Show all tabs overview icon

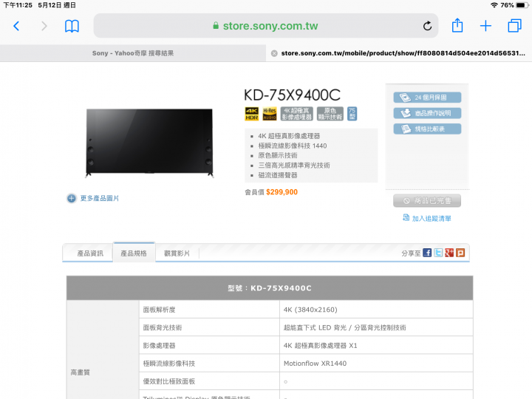coord(514,26)
